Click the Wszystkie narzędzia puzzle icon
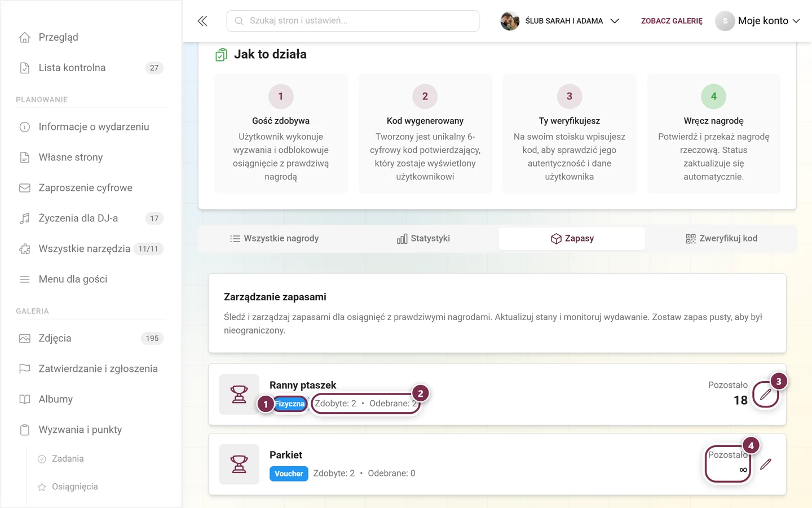Image resolution: width=812 pixels, height=508 pixels. [x=25, y=249]
